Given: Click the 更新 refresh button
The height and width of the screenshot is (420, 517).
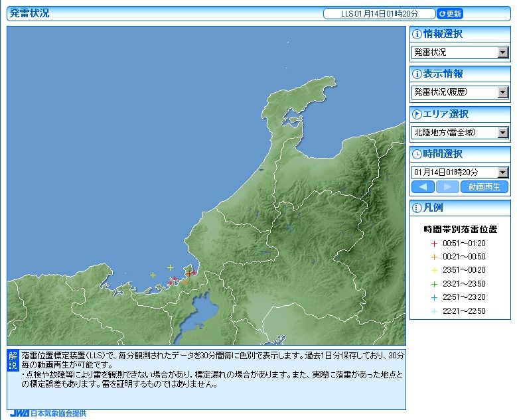Looking at the screenshot, I should click(450, 13).
